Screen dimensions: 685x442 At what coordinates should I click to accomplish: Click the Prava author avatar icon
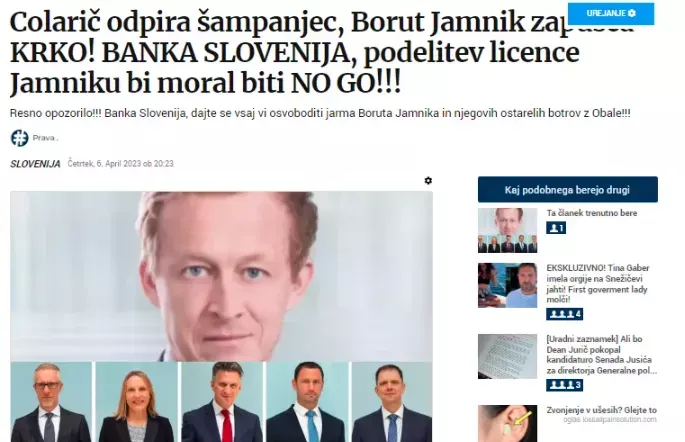click(20, 138)
